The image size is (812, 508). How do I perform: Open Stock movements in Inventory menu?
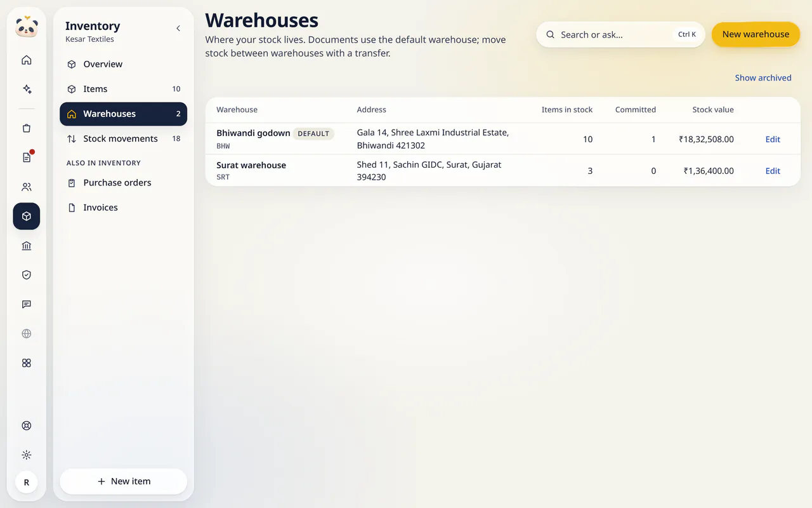click(123, 139)
